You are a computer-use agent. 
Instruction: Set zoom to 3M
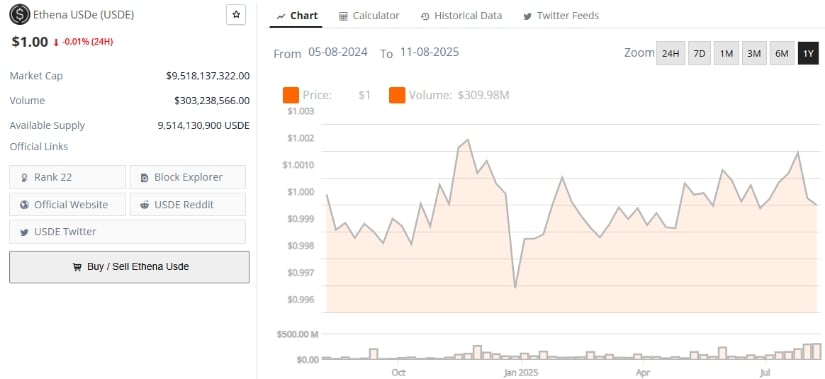click(754, 53)
